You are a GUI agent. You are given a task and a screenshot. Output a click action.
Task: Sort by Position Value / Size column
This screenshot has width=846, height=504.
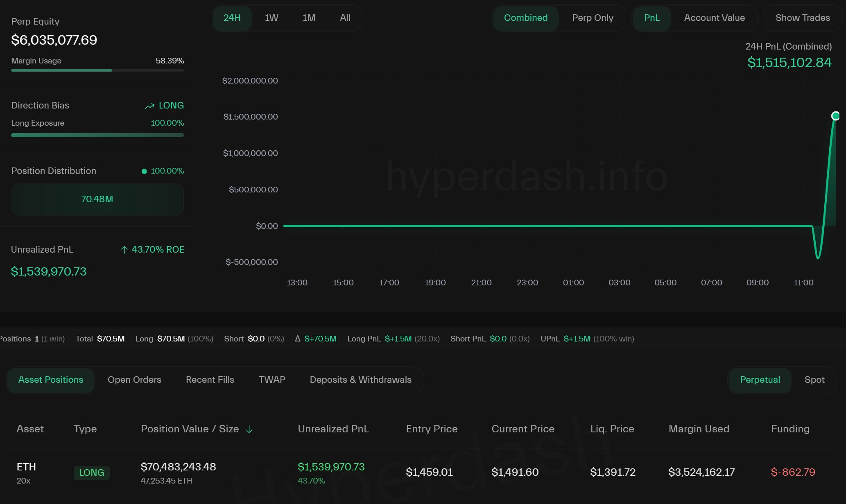pyautogui.click(x=190, y=429)
